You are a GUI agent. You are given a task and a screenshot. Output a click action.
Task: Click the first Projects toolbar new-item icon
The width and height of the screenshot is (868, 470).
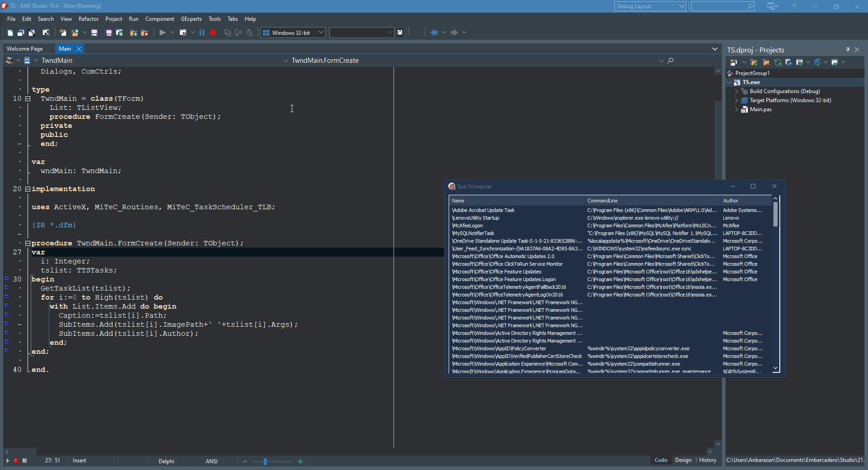734,62
